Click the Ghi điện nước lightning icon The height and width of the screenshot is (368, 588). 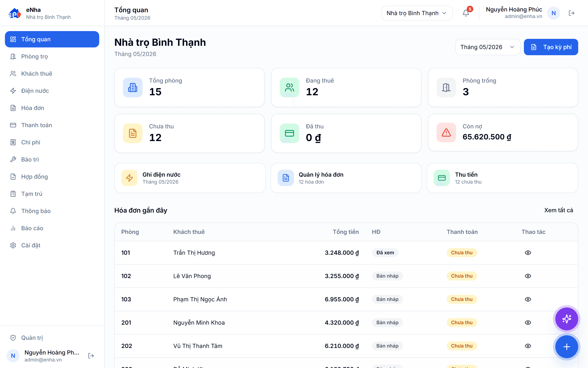129,178
